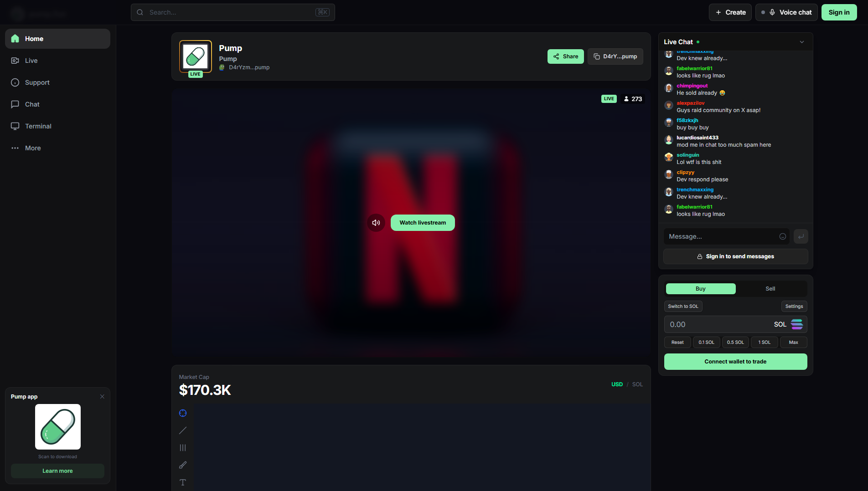Click the $170.3K market cap value
The image size is (868, 491).
pyautogui.click(x=205, y=390)
